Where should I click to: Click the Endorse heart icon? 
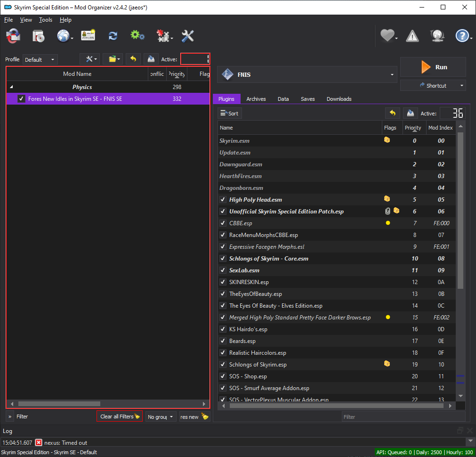(x=387, y=35)
